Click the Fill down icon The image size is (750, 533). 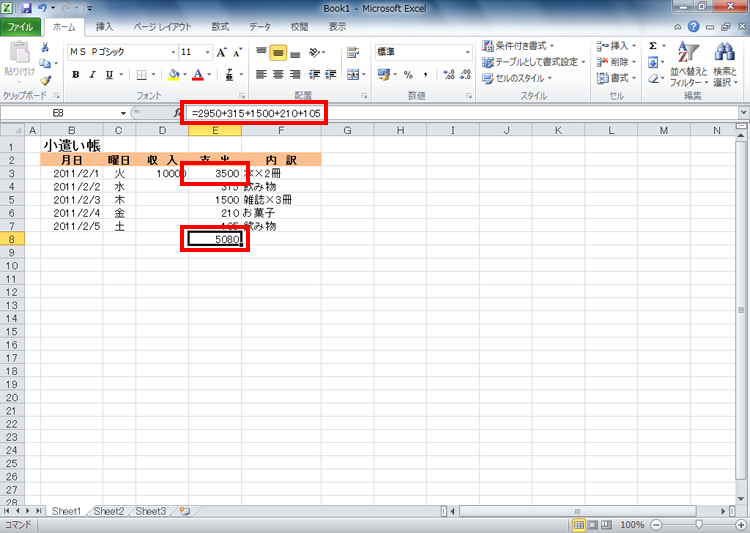(x=653, y=62)
